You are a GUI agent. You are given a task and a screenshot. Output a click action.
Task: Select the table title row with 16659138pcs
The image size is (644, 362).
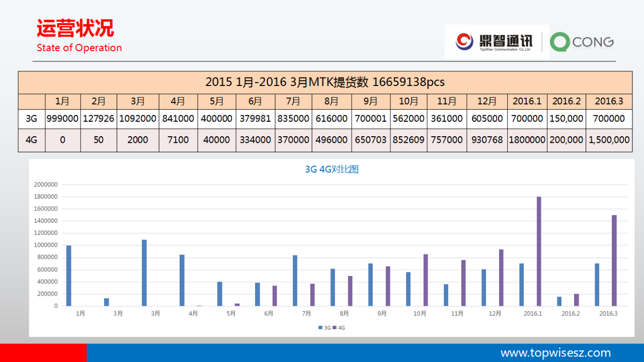point(325,82)
